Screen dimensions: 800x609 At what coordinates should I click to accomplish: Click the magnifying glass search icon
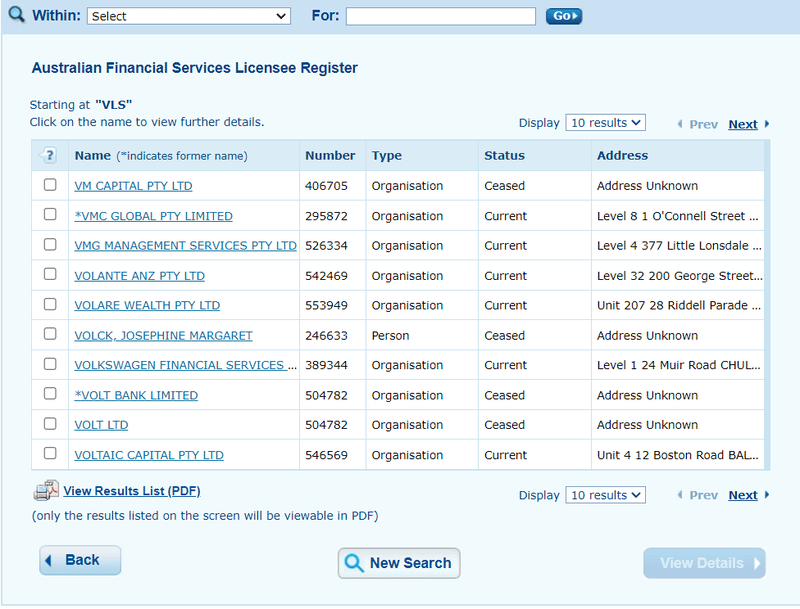[16, 14]
